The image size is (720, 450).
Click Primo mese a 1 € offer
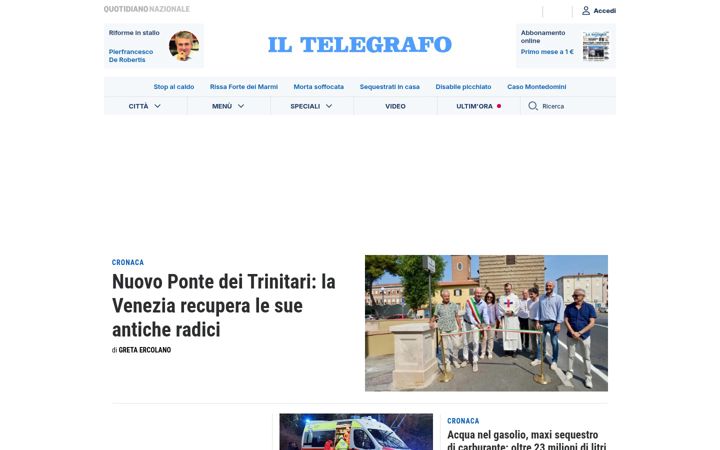(x=547, y=52)
